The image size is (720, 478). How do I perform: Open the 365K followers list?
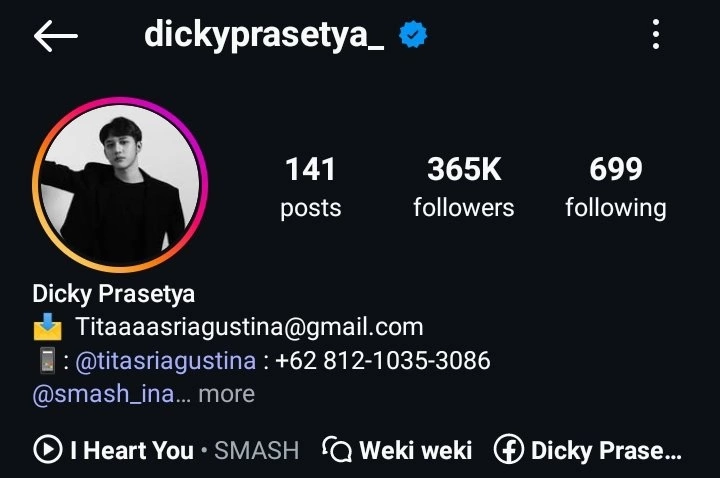coord(463,187)
